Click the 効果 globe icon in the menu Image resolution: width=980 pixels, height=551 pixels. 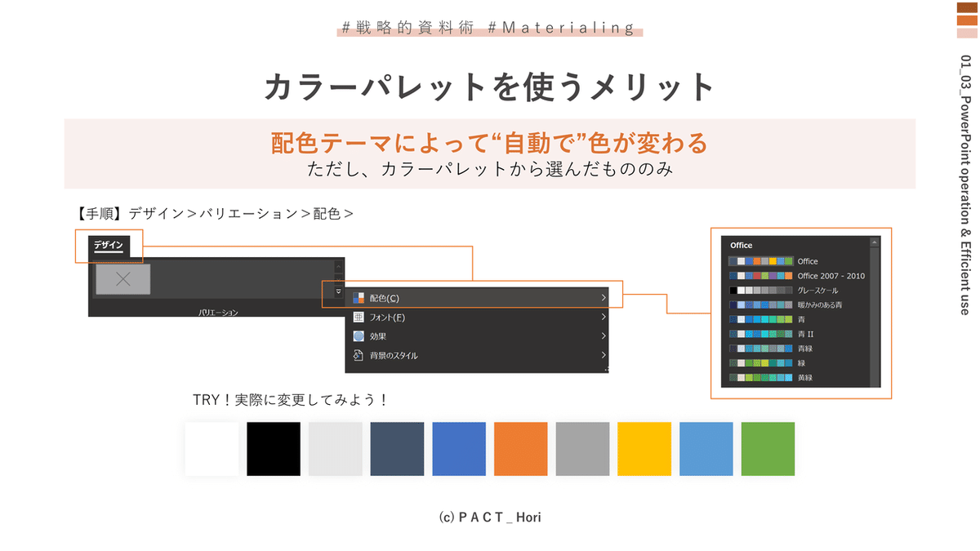(x=358, y=335)
